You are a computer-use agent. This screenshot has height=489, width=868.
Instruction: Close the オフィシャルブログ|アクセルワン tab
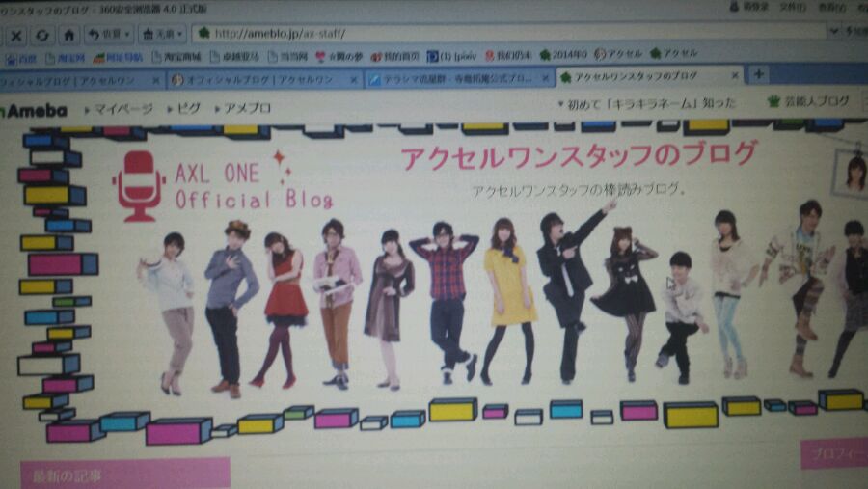(353, 80)
